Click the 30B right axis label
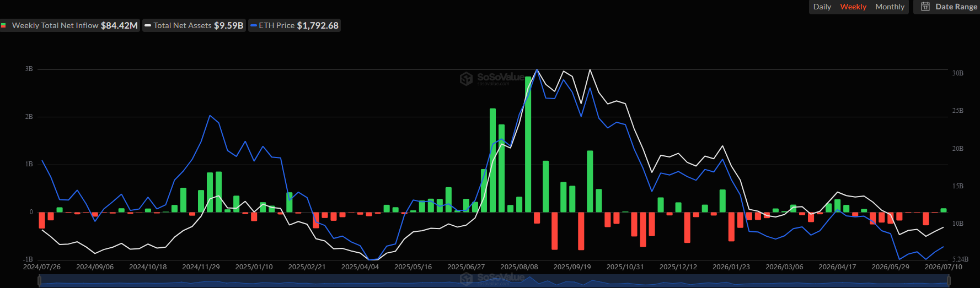The height and width of the screenshot is (288, 980). coord(958,73)
